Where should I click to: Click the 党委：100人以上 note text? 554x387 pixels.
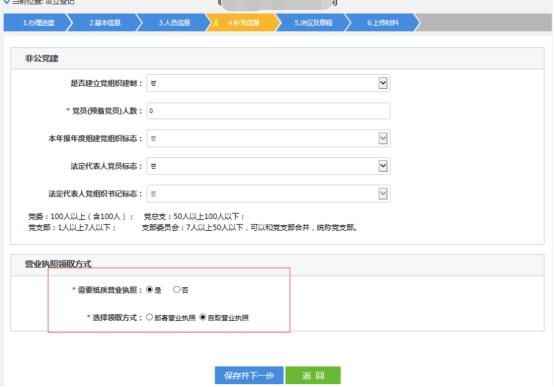point(81,216)
